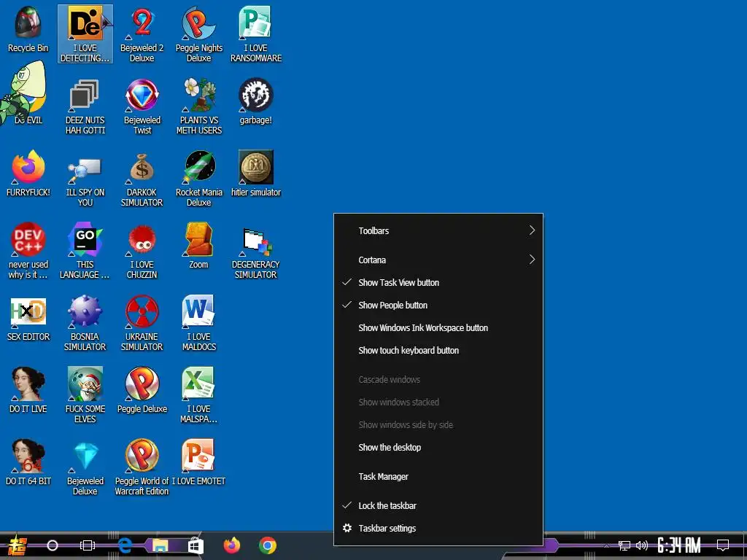Open Microsoft Edge from the taskbar
Viewport: 747px width, 560px height.
pos(125,545)
